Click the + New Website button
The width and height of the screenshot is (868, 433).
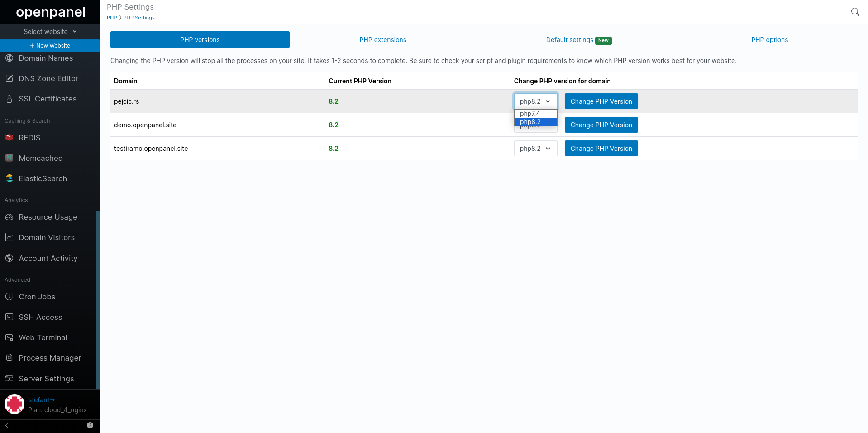(x=50, y=46)
